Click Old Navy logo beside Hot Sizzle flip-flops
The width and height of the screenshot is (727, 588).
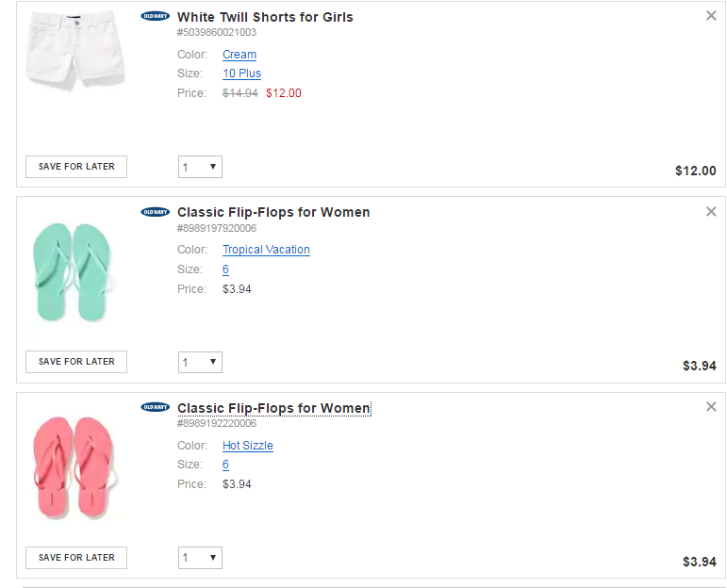click(x=155, y=407)
